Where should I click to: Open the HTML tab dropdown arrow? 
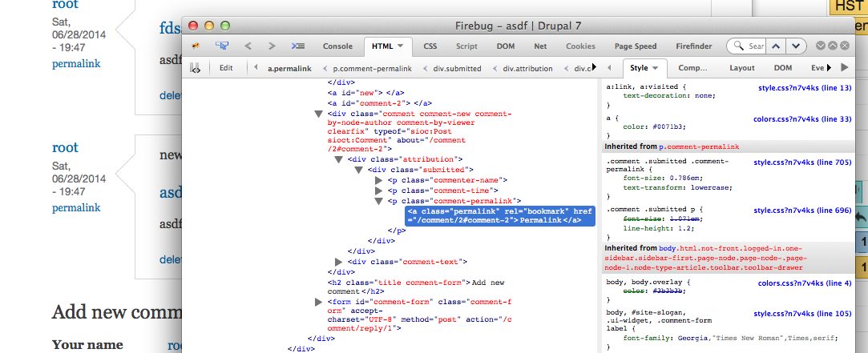(401, 46)
